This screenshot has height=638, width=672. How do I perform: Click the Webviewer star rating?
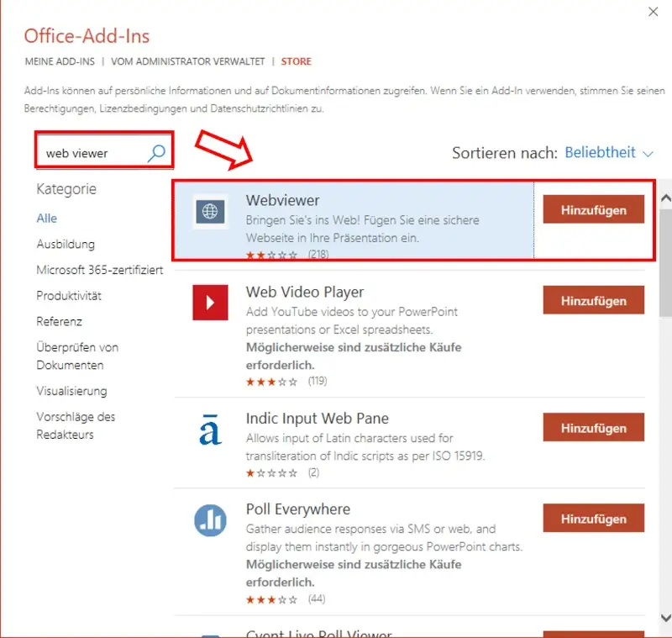tap(271, 254)
